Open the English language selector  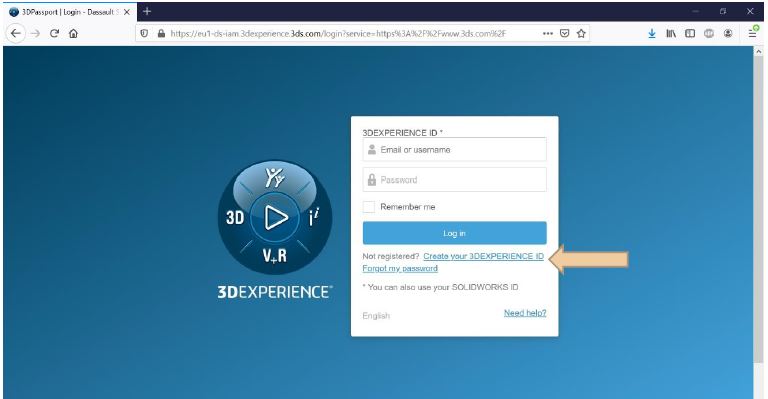click(x=376, y=316)
